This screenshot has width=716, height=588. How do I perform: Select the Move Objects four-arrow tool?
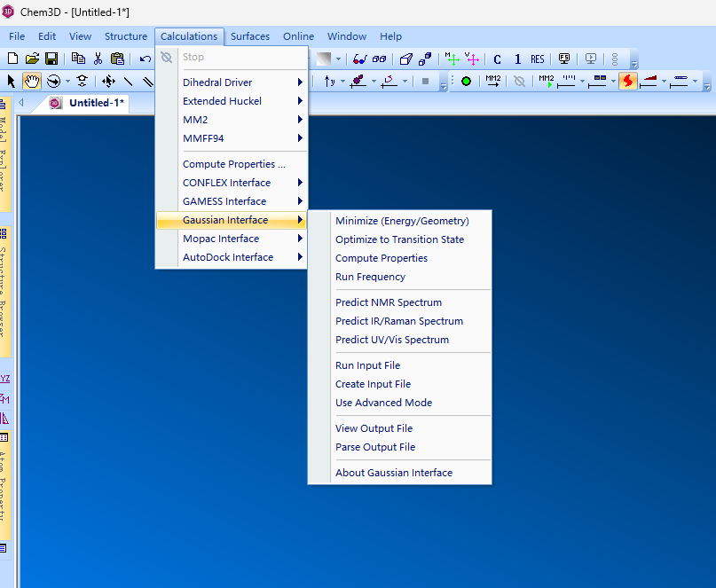[x=108, y=82]
